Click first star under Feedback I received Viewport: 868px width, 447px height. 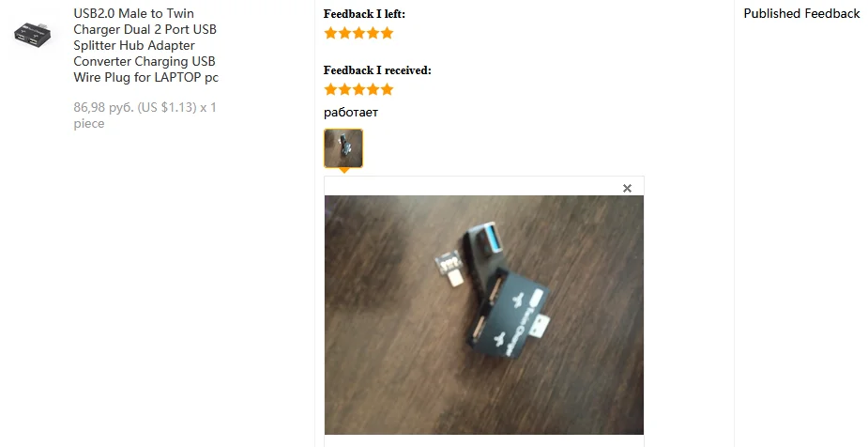tap(330, 89)
